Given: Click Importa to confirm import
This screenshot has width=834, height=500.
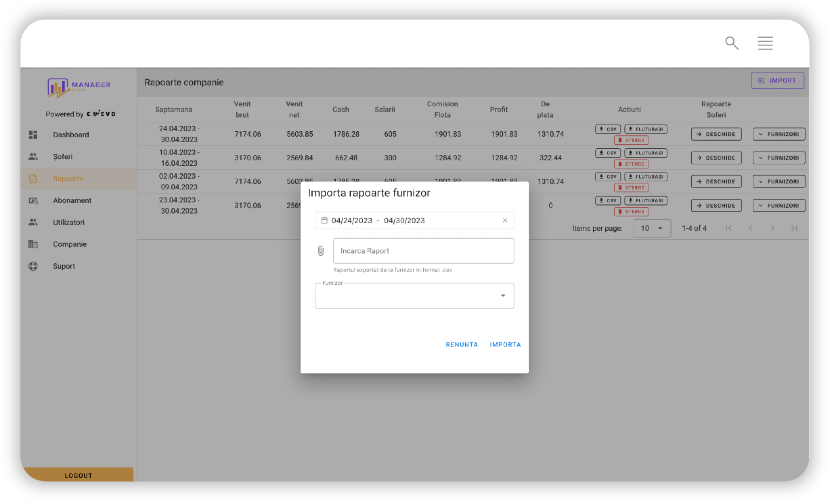Looking at the screenshot, I should pos(505,345).
